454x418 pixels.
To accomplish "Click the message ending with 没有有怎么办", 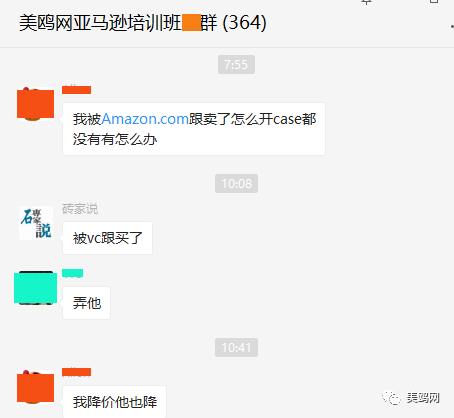I will click(194, 129).
